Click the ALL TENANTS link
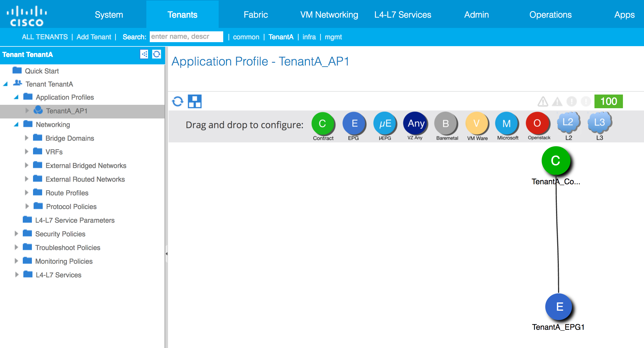 [x=45, y=37]
